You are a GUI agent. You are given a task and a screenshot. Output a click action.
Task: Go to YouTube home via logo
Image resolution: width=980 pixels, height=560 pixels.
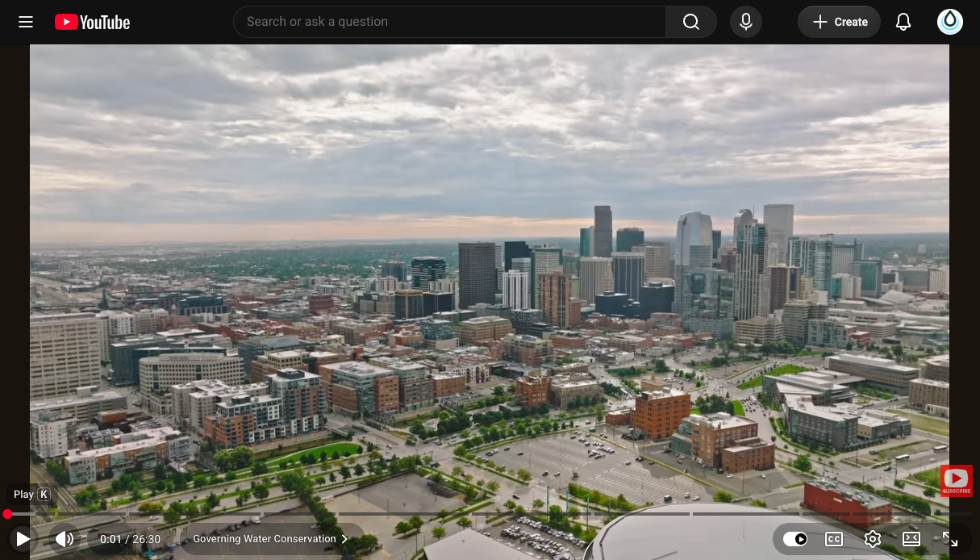92,22
